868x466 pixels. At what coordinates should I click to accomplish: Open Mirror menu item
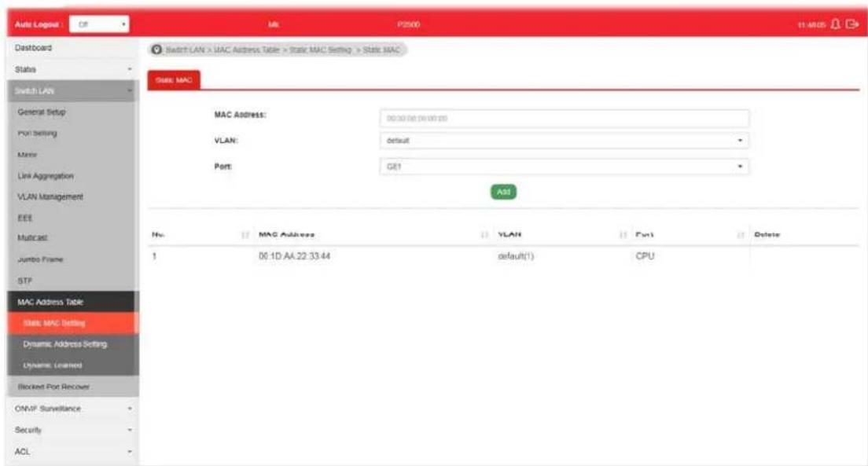coord(28,155)
